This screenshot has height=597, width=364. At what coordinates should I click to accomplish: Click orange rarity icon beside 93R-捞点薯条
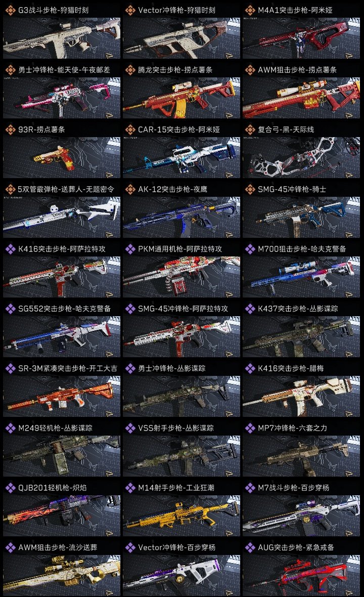(10, 130)
